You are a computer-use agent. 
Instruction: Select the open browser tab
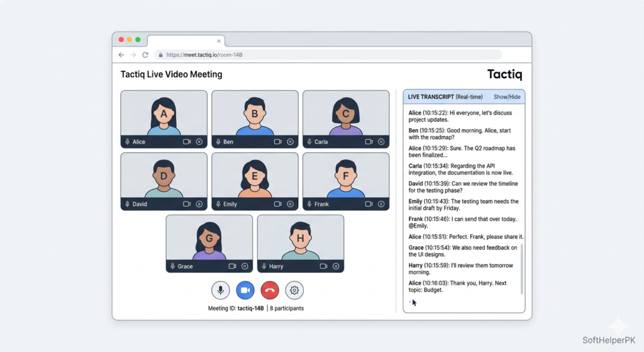point(186,41)
